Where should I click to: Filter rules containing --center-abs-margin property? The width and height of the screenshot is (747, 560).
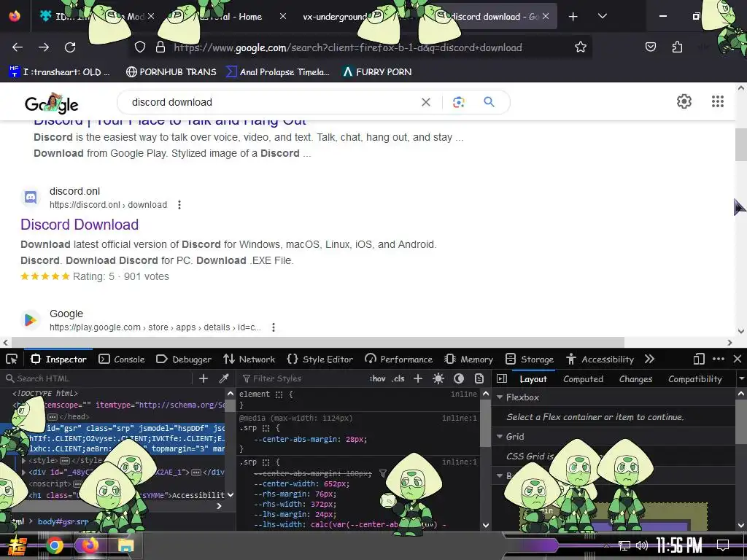click(382, 473)
